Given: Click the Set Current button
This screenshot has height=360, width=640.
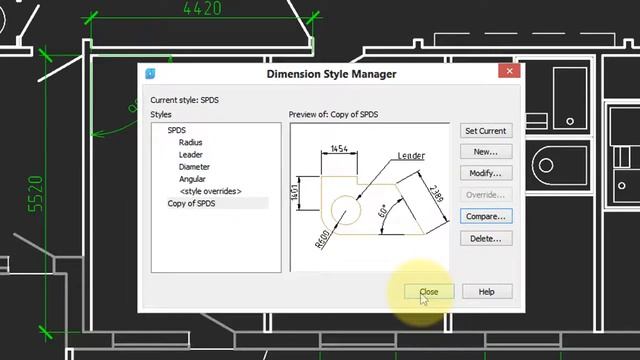Looking at the screenshot, I should pyautogui.click(x=486, y=131).
